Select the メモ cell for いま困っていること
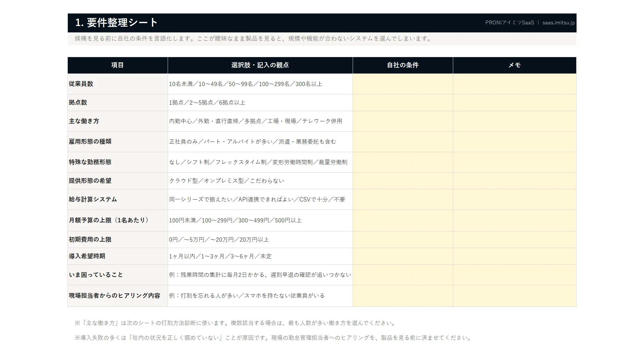Viewport: 644px width, 362px height. tap(515, 275)
